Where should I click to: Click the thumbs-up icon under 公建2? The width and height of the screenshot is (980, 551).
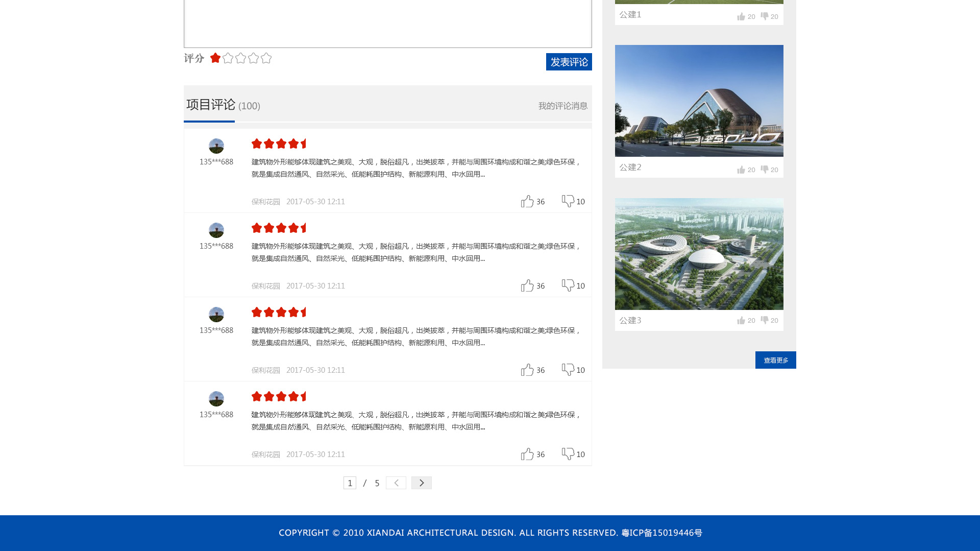[x=741, y=170]
